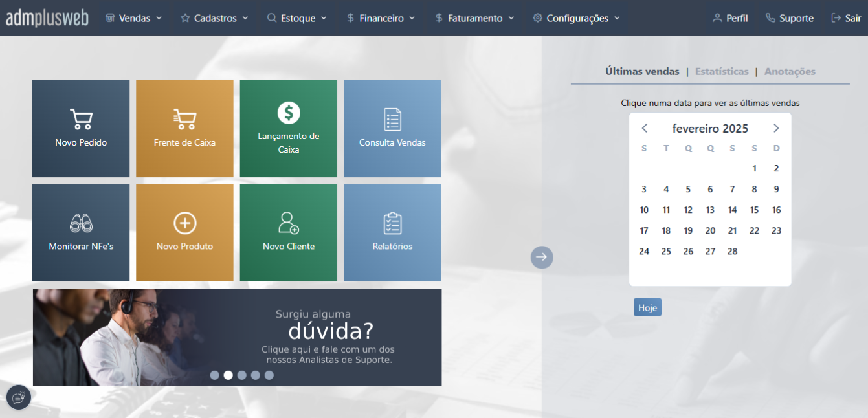Open the Relatórios clipboard tile

click(x=392, y=232)
